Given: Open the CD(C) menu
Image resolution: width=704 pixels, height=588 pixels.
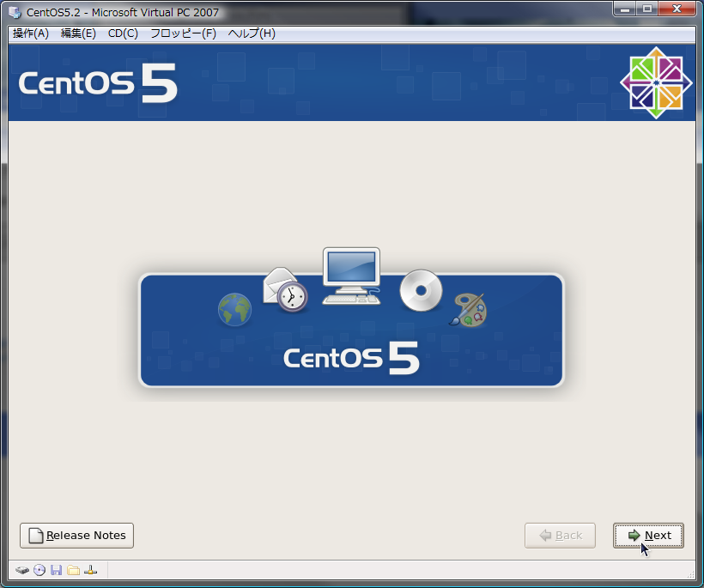Looking at the screenshot, I should [123, 33].
